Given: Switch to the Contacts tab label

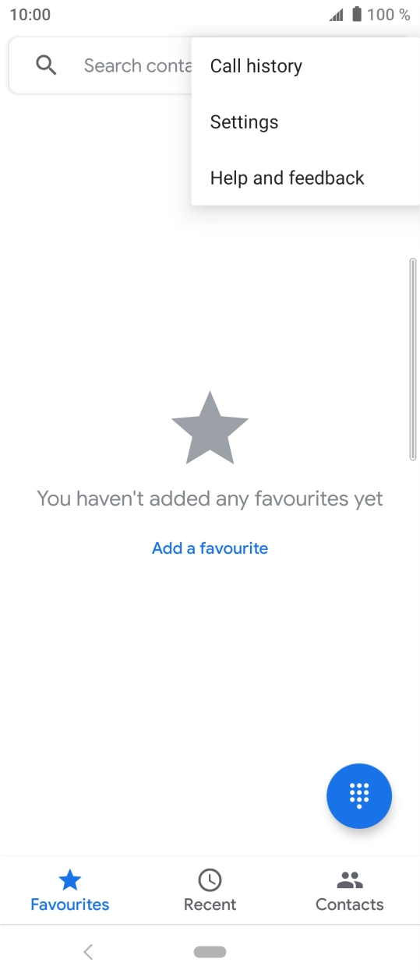Looking at the screenshot, I should (x=350, y=904).
